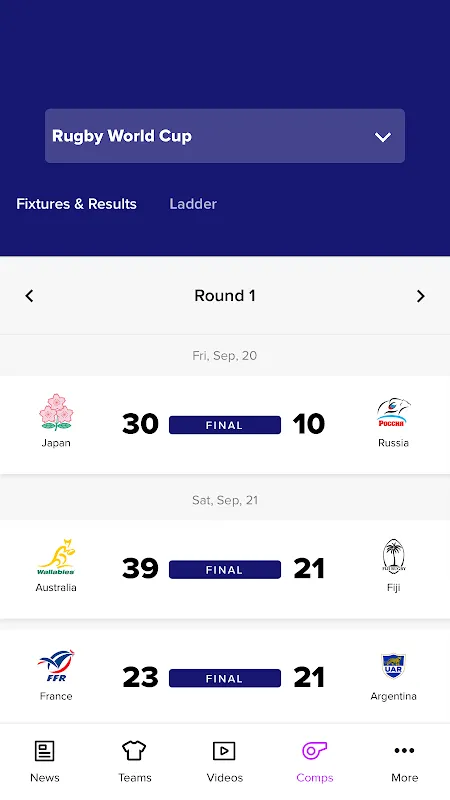Open Australia vs Fiji FINAL badge

click(224, 569)
